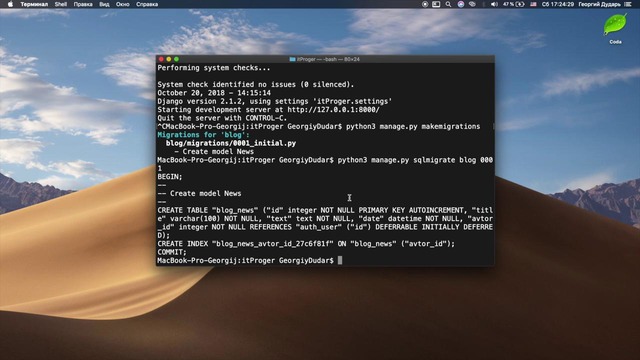Open the US flag input source menu
640x360 pixels.
point(533,4)
